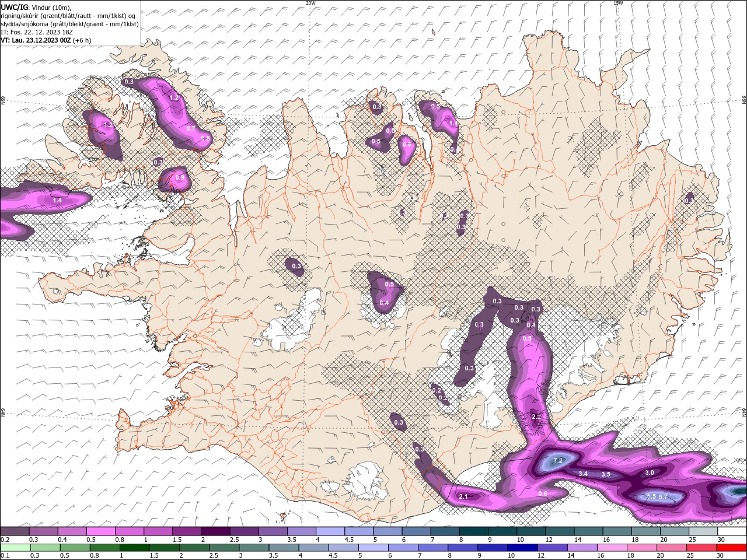Click the 'slydda/snjókoma' legend description line

pyautogui.click(x=69, y=24)
